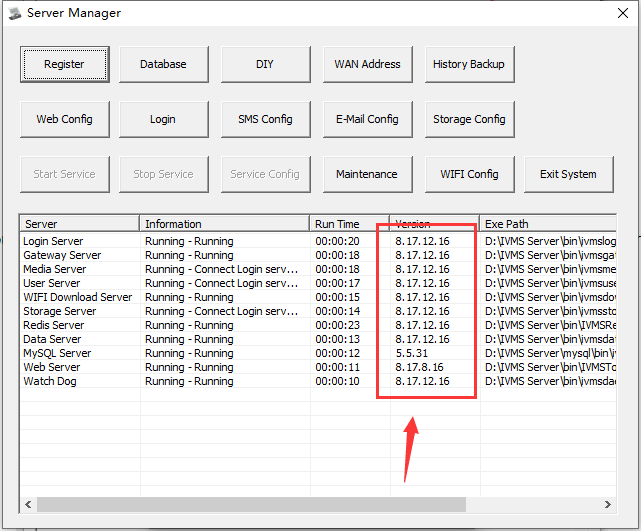Image resolution: width=641 pixels, height=531 pixels.
Task: Sort by the Exe Path column header
Action: [548, 224]
